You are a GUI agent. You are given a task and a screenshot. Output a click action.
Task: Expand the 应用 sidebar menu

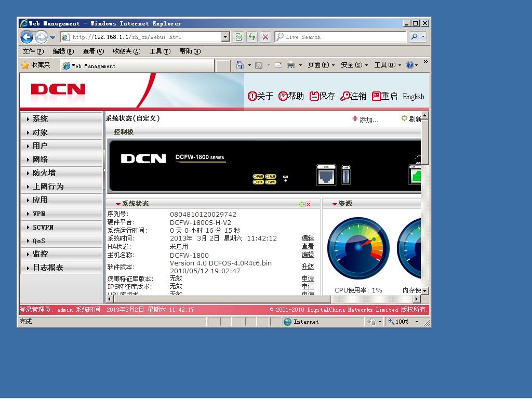point(61,200)
